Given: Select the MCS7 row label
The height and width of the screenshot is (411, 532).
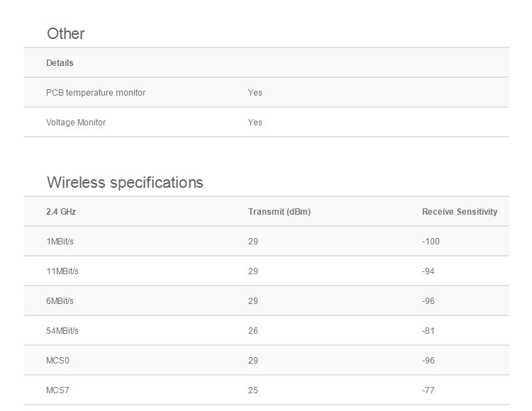Looking at the screenshot, I should pos(58,390).
